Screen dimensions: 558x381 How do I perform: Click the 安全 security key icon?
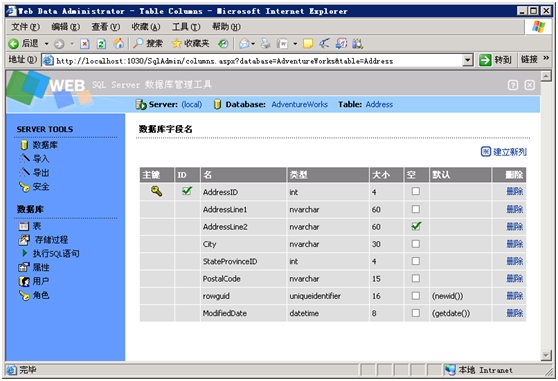(x=24, y=186)
